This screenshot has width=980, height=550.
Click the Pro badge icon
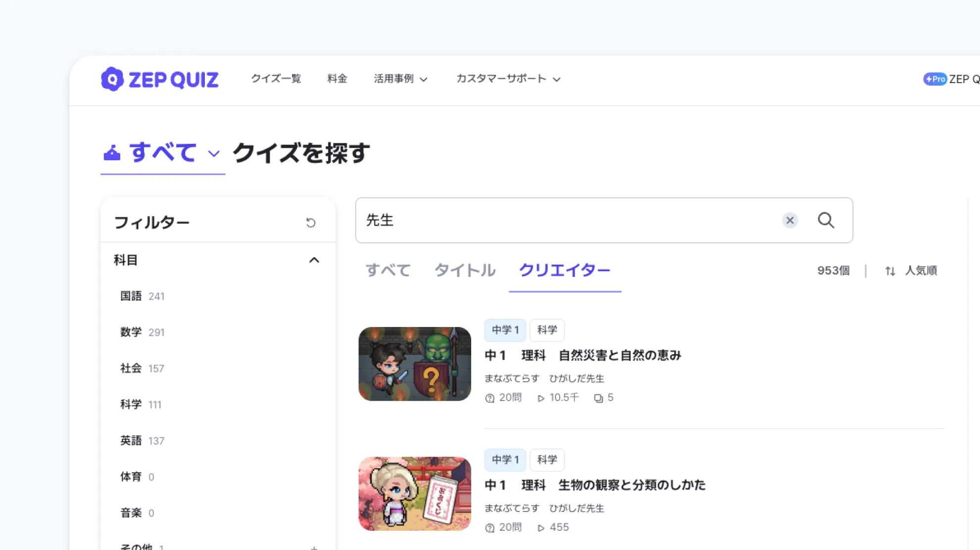pos(934,79)
